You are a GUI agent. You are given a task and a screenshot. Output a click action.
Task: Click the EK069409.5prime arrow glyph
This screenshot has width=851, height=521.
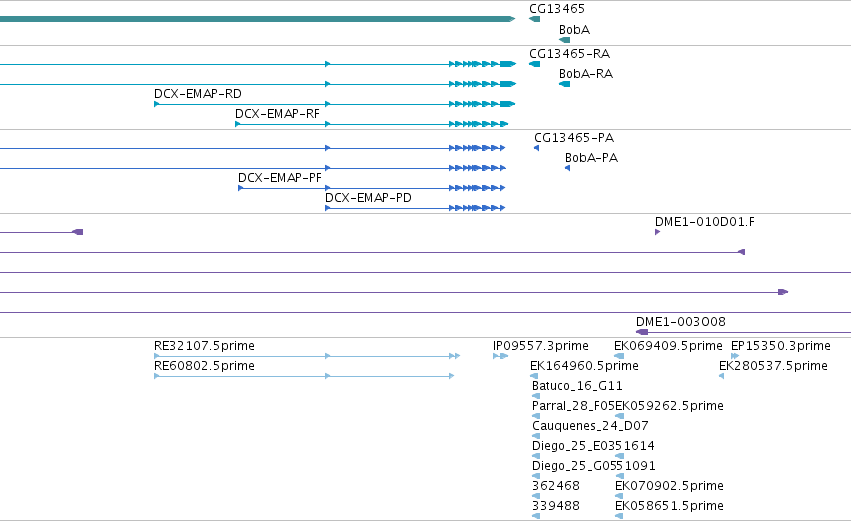pyautogui.click(x=619, y=356)
